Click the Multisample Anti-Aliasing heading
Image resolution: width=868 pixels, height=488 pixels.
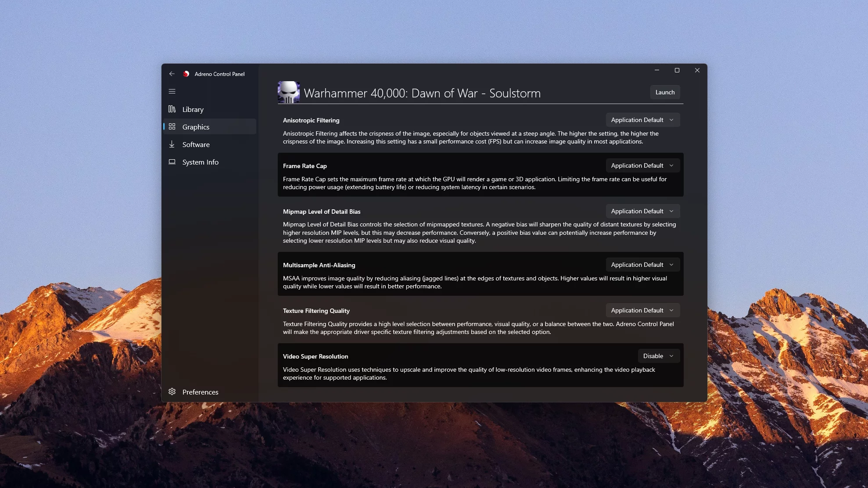319,265
